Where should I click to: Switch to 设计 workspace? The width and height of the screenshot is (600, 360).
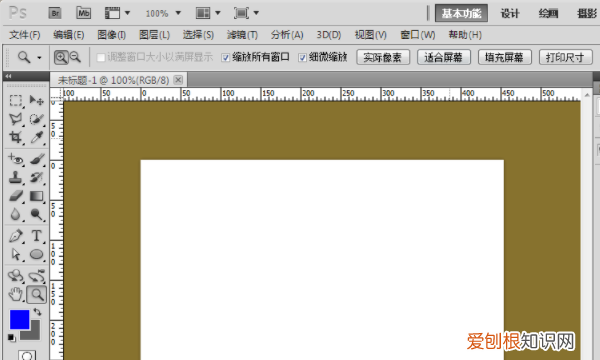pos(510,13)
